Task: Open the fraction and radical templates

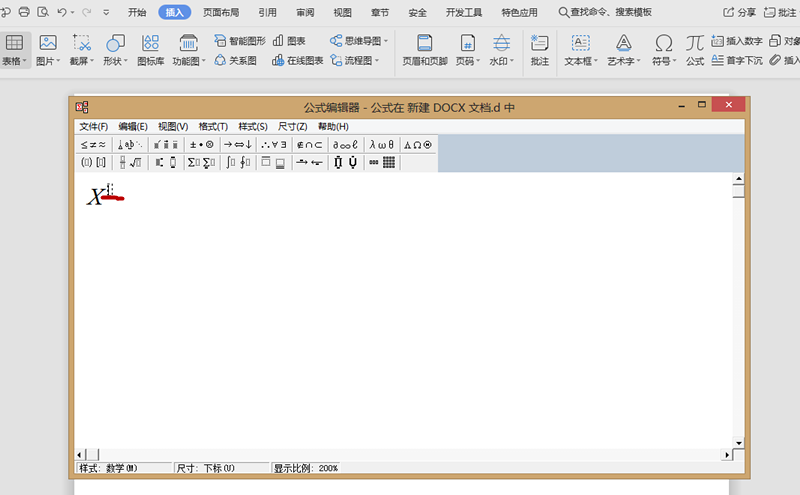Action: click(x=129, y=163)
